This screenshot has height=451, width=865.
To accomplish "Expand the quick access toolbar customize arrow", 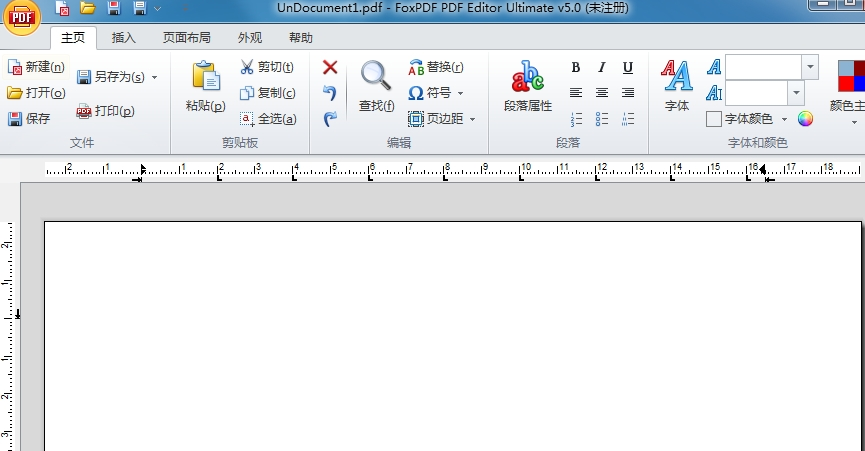I will pos(158,9).
